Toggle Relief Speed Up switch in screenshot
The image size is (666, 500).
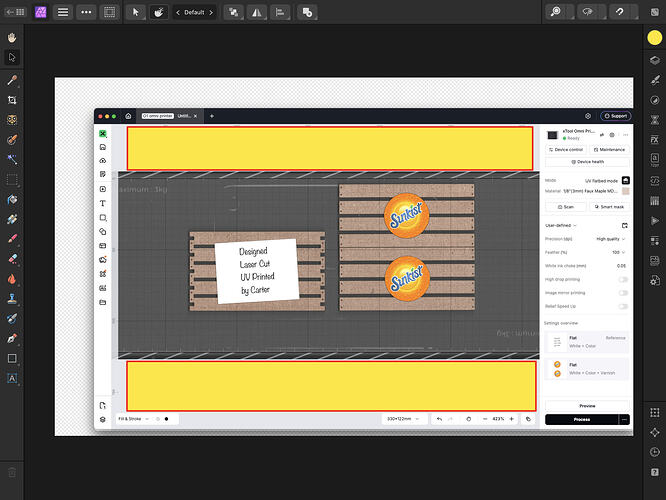623,306
